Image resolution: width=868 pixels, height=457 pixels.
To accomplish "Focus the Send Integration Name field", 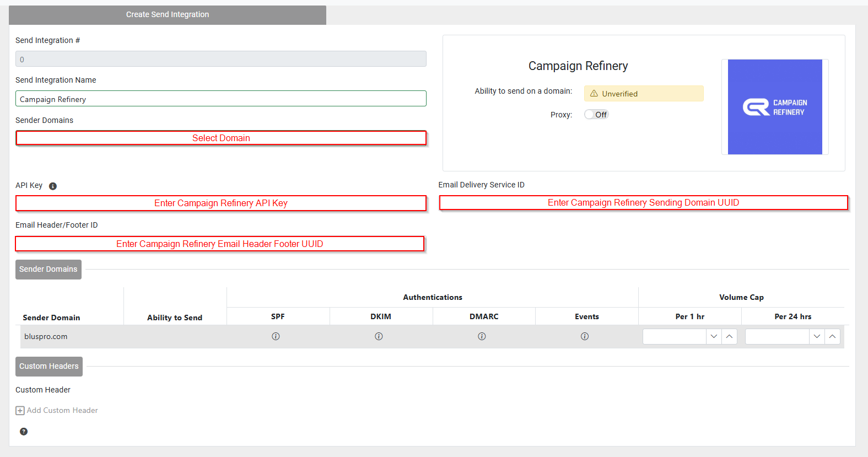I will (221, 99).
